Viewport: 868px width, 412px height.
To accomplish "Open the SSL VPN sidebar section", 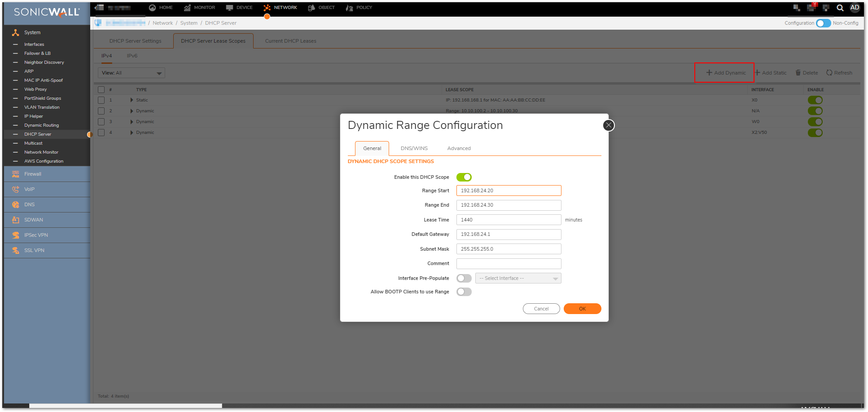I will point(34,250).
